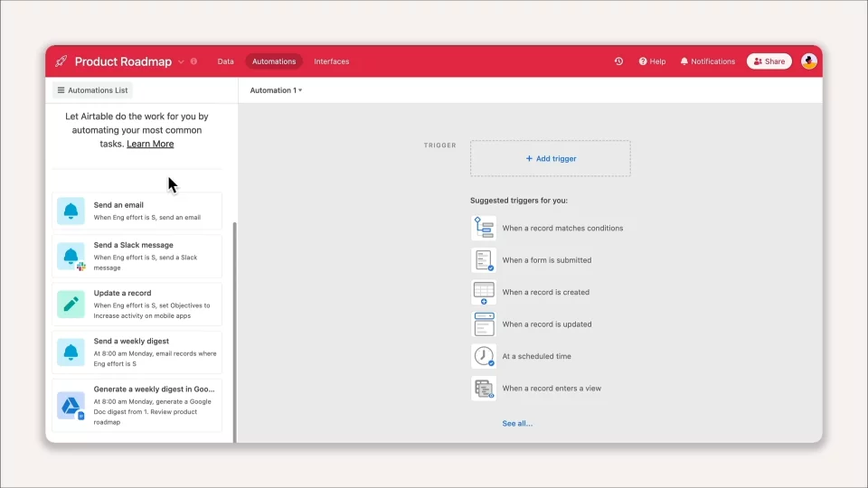
Task: Switch to the Interfaces tab
Action: pyautogui.click(x=332, y=61)
